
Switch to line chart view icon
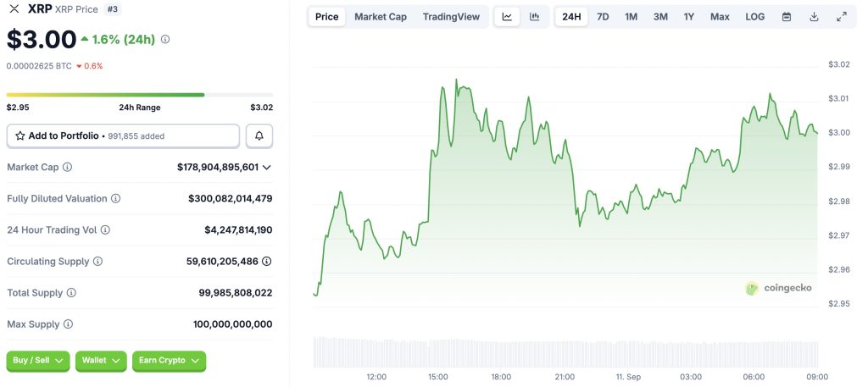click(x=507, y=17)
